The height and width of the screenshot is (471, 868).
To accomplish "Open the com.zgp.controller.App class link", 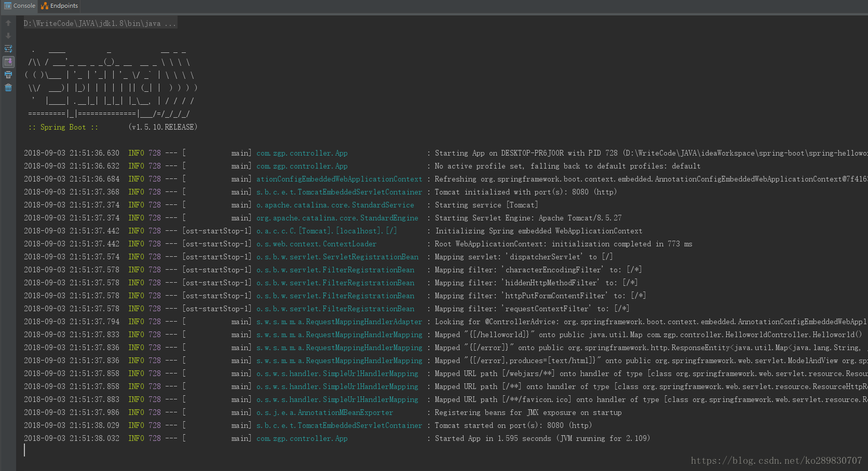I will click(302, 153).
